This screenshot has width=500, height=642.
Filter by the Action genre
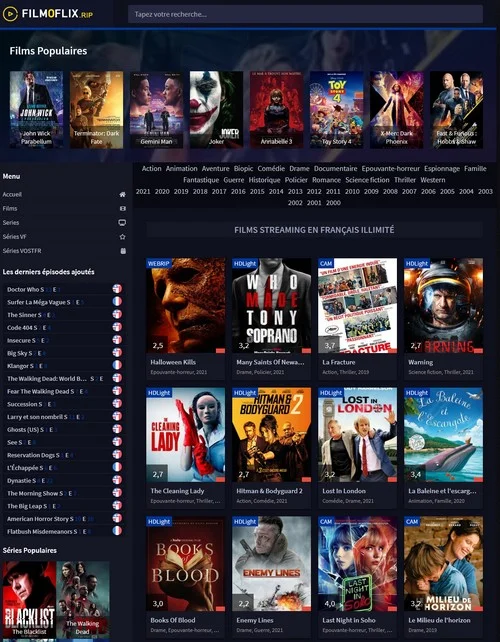pos(152,168)
